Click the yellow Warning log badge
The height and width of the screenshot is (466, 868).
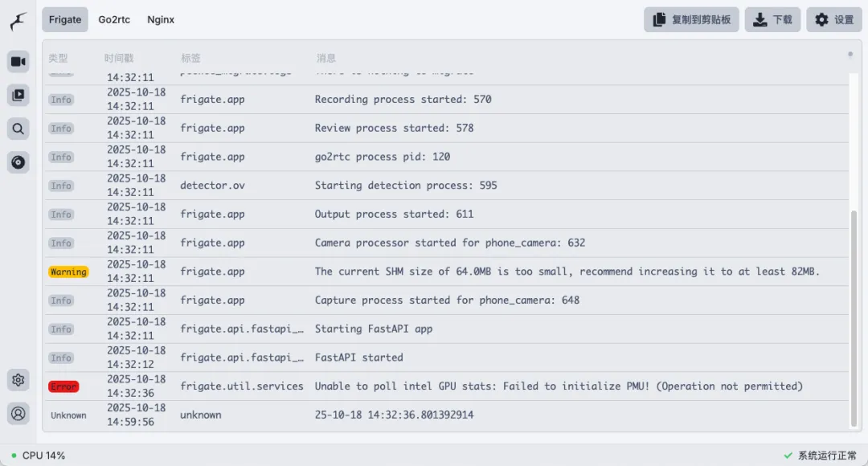click(68, 272)
